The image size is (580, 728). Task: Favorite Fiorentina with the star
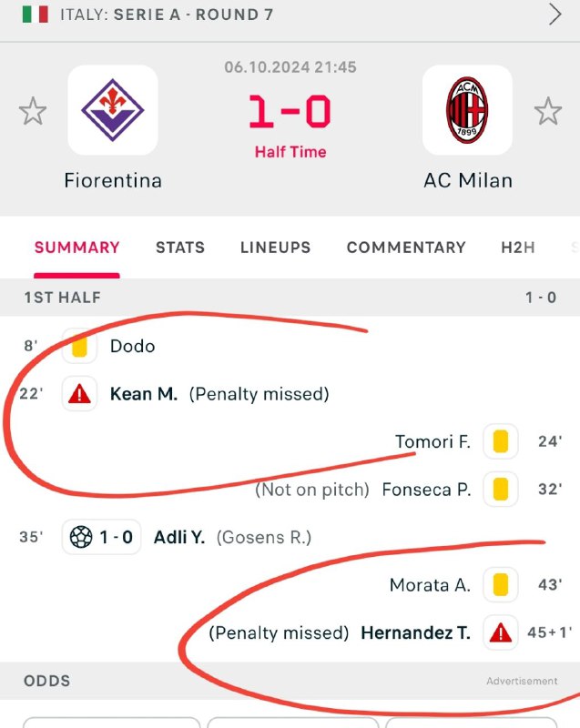[33, 112]
